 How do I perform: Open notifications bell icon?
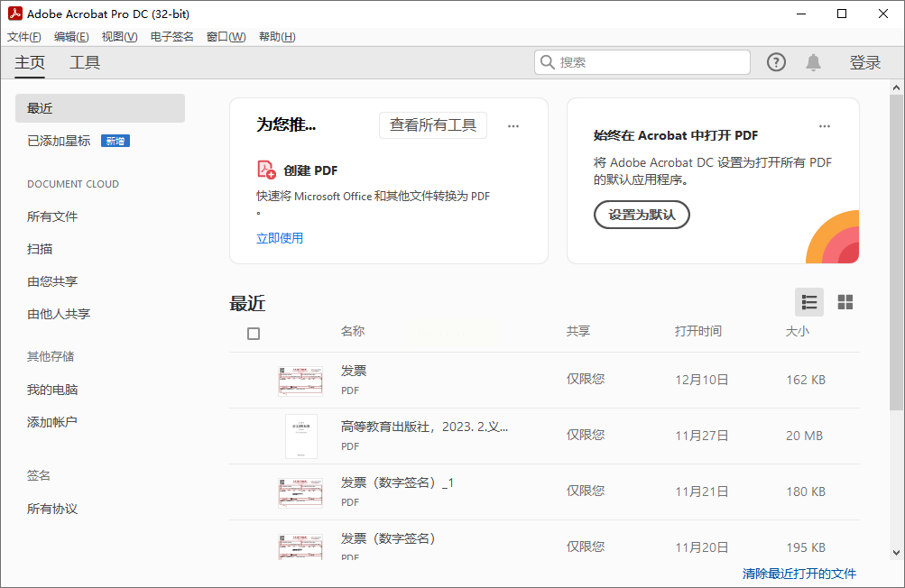coord(813,62)
